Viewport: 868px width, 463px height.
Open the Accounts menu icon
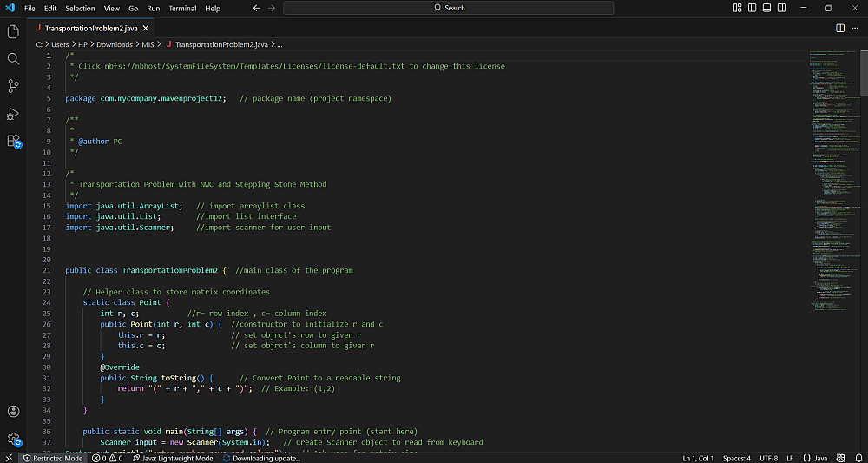pos(13,412)
